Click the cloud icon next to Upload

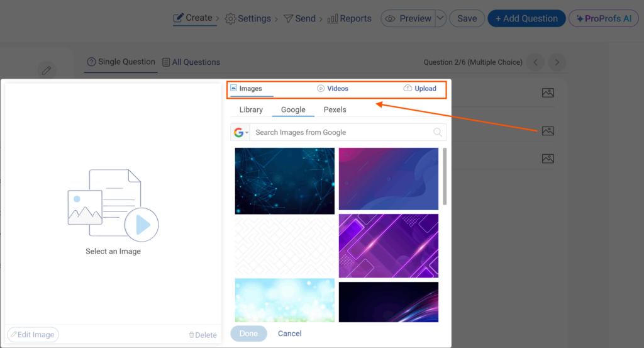408,88
